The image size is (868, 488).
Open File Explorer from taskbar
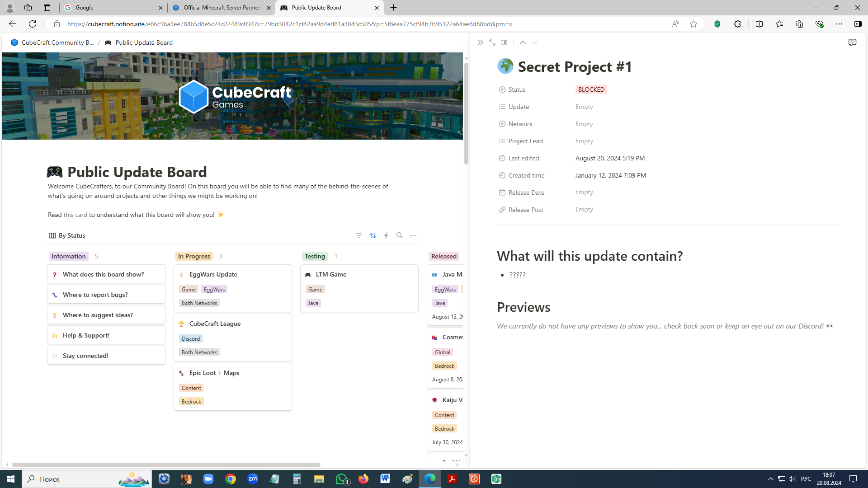tap(319, 479)
